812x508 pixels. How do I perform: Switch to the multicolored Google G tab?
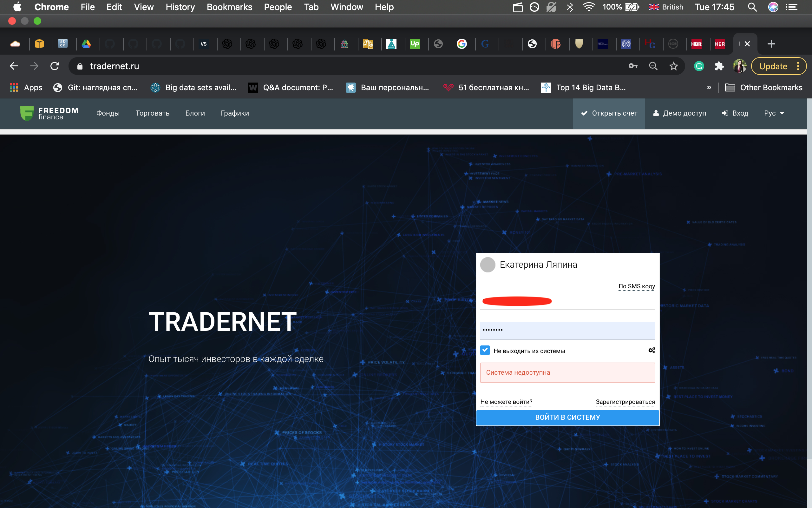(x=462, y=44)
